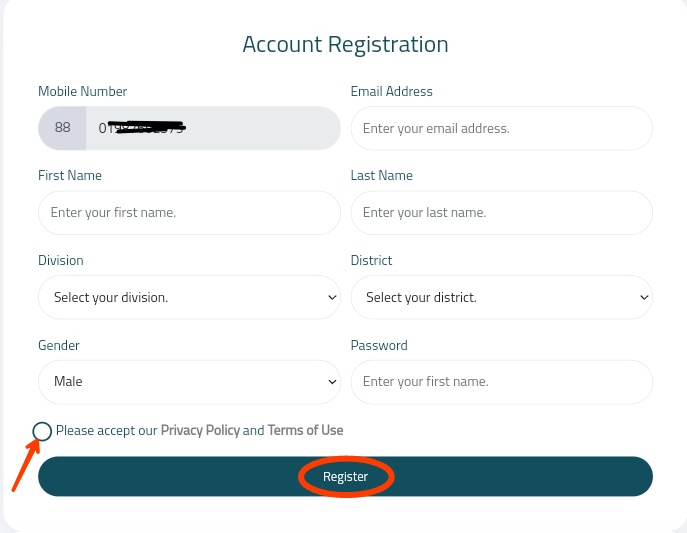Image resolution: width=687 pixels, height=533 pixels.
Task: Click the Email Address input field
Action: pos(501,128)
